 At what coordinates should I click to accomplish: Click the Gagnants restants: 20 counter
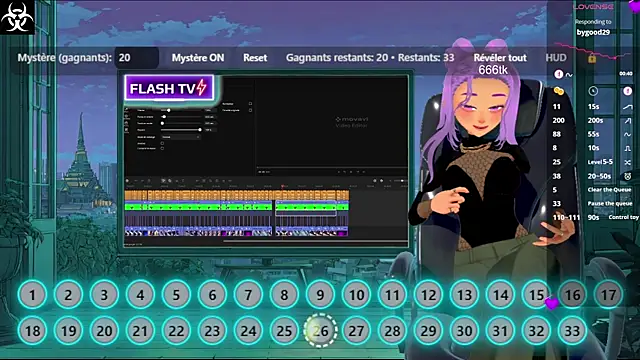pyautogui.click(x=337, y=58)
